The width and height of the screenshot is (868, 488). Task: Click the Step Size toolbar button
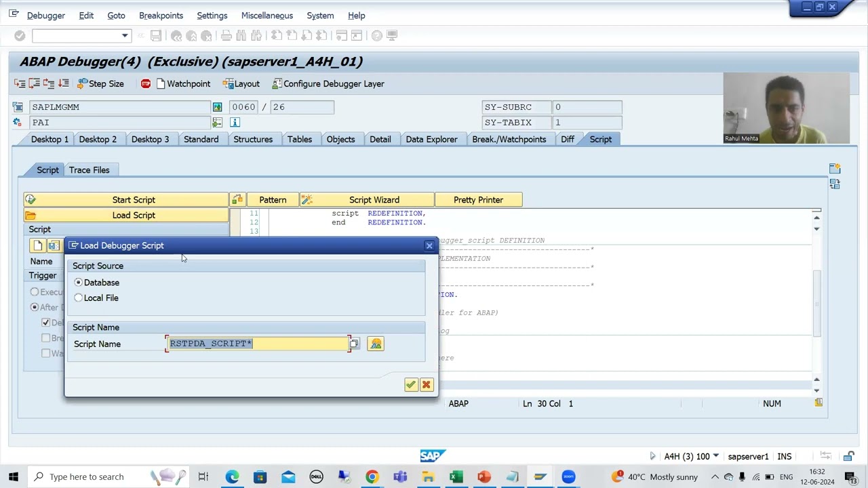pos(100,84)
